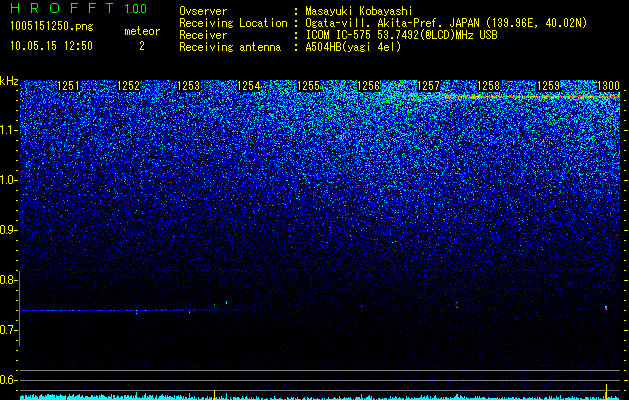
Task: Click the 1253 time marker
Action: click(x=188, y=86)
